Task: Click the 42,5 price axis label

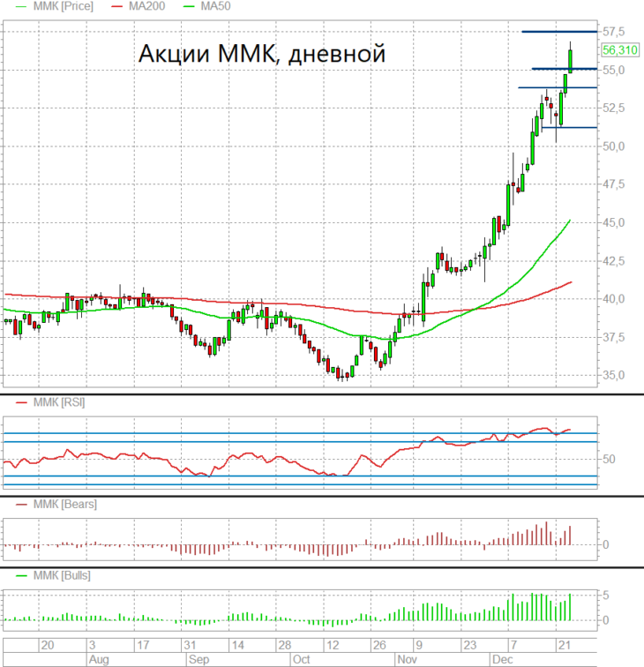Action: tap(614, 261)
